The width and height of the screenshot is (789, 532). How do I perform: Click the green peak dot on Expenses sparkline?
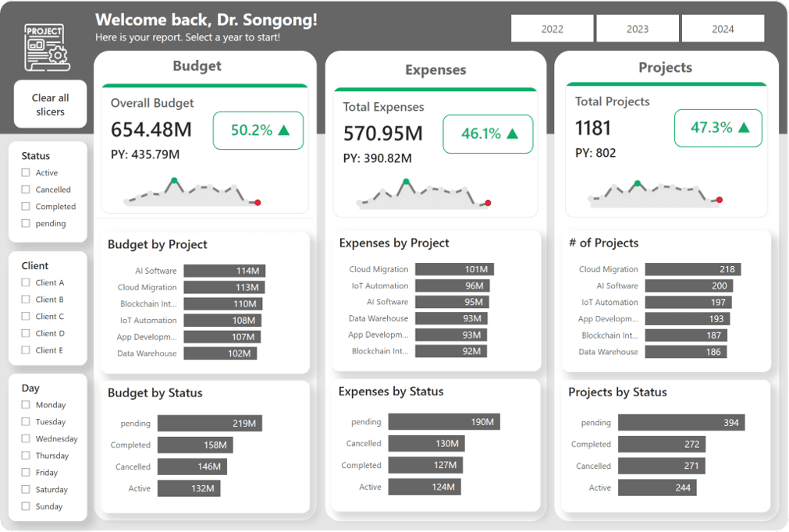405,182
